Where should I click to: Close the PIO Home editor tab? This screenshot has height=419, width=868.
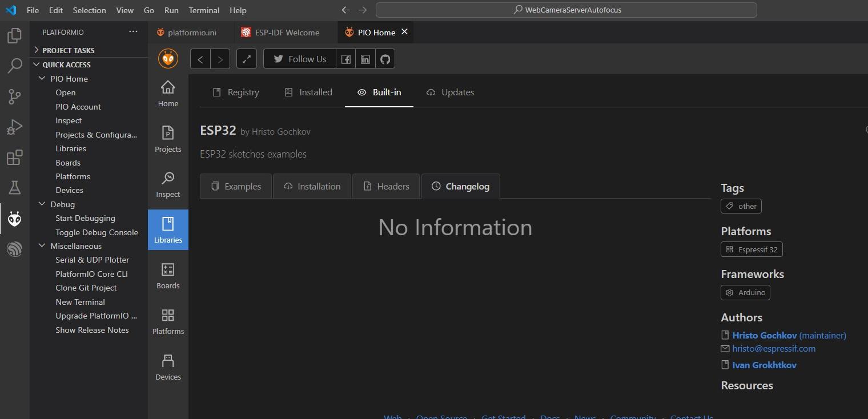point(404,32)
